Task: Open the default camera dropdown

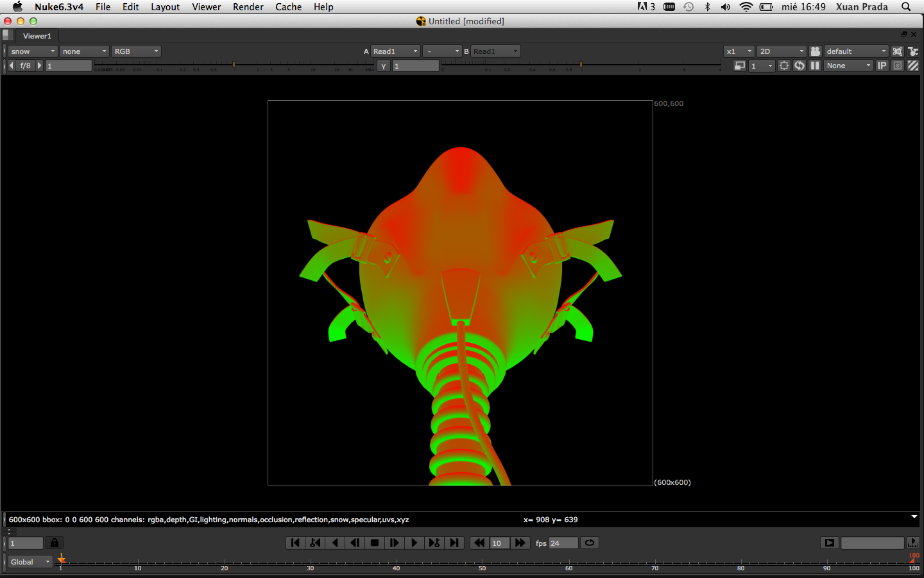Action: [x=856, y=51]
